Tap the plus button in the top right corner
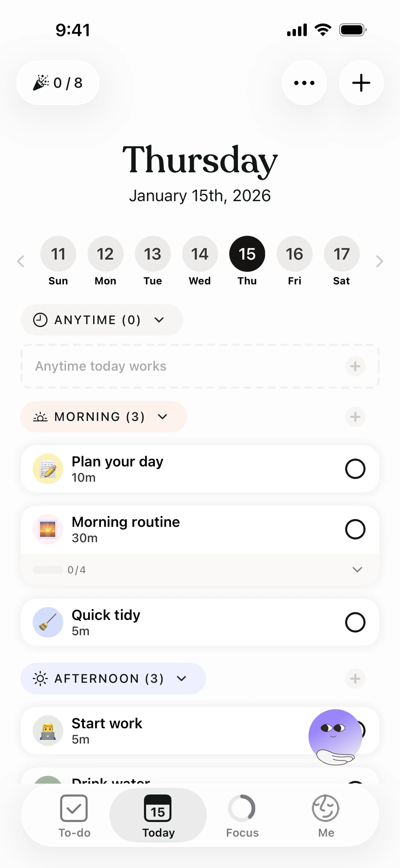This screenshot has height=868, width=400. [x=361, y=83]
